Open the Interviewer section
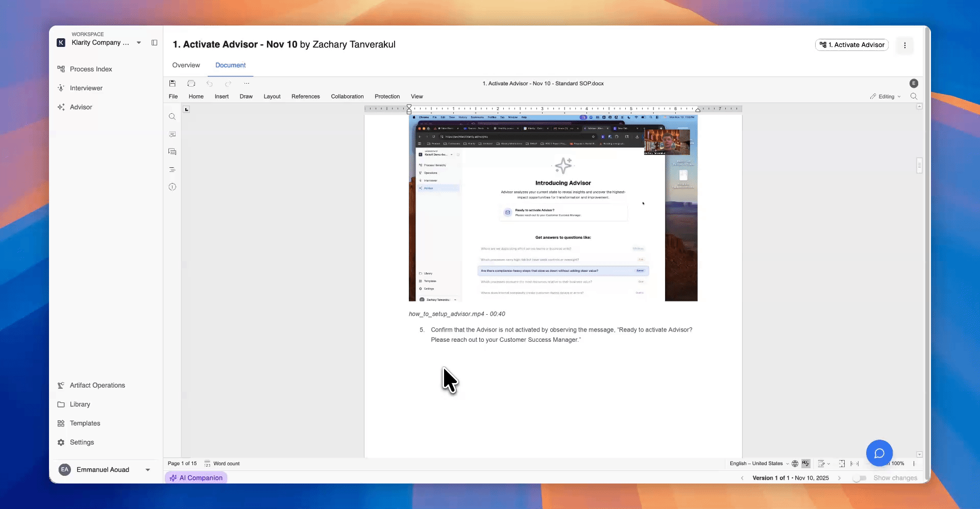Screen dimensions: 980x509 [x=86, y=88]
